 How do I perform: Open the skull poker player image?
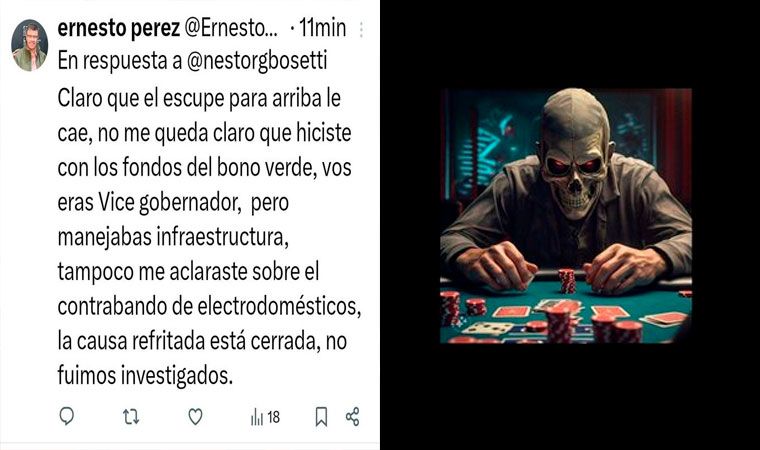pyautogui.click(x=566, y=216)
